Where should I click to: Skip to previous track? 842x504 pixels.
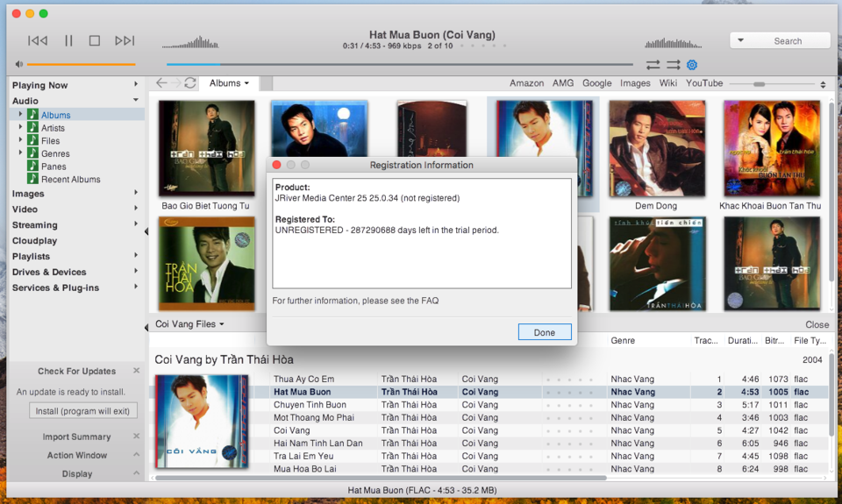pyautogui.click(x=38, y=41)
